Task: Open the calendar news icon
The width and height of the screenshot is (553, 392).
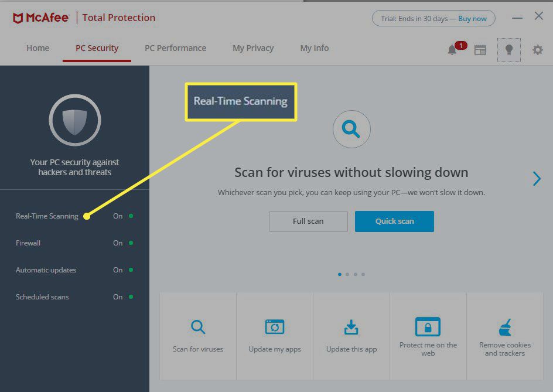Action: point(480,50)
